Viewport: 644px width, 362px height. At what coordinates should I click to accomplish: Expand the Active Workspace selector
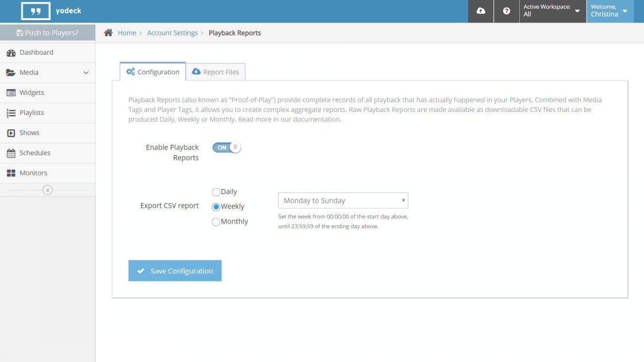(x=552, y=11)
